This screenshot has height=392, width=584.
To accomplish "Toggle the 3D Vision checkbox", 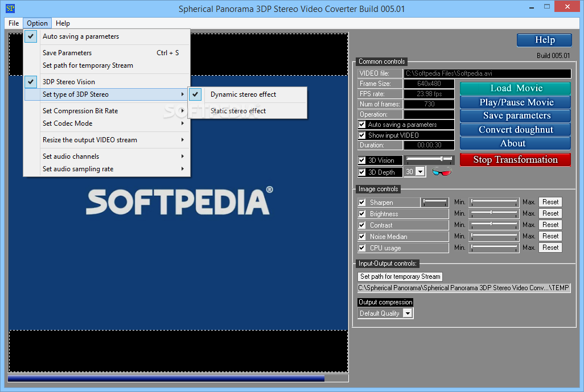I will 362,160.
